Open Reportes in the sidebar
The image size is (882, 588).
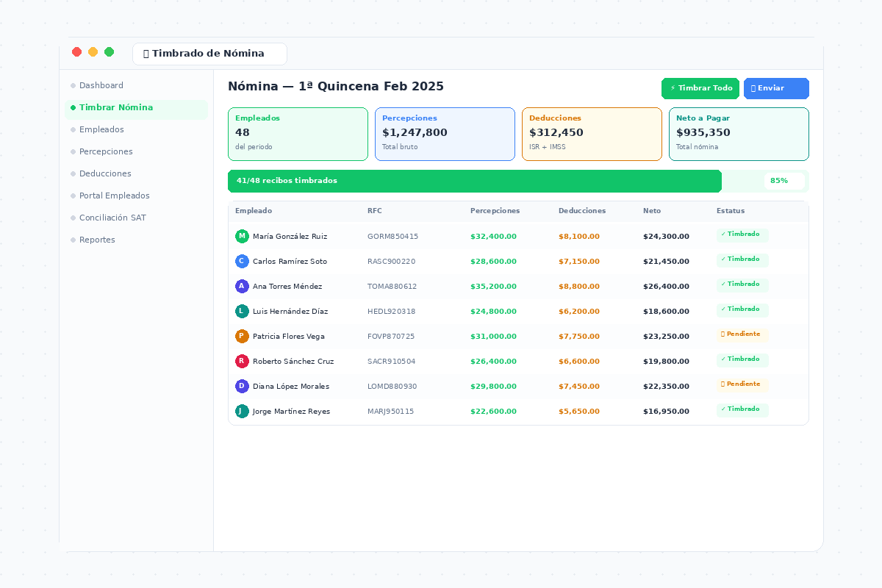136,240
